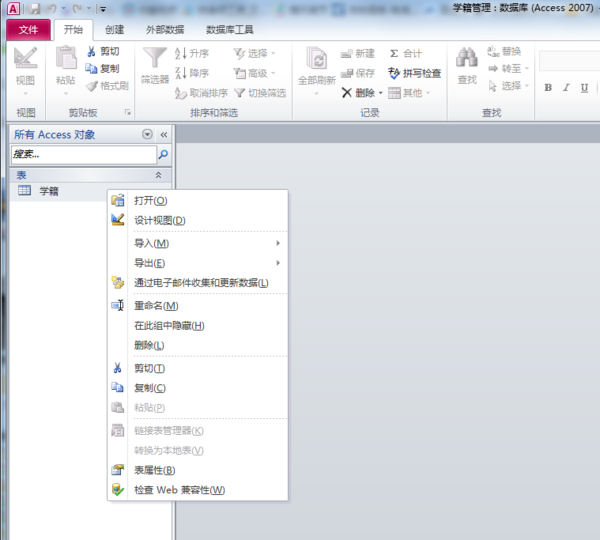Image resolution: width=600 pixels, height=540 pixels.
Task: Choose 通过电子邮件收集和更新数据(L)
Action: [x=198, y=283]
